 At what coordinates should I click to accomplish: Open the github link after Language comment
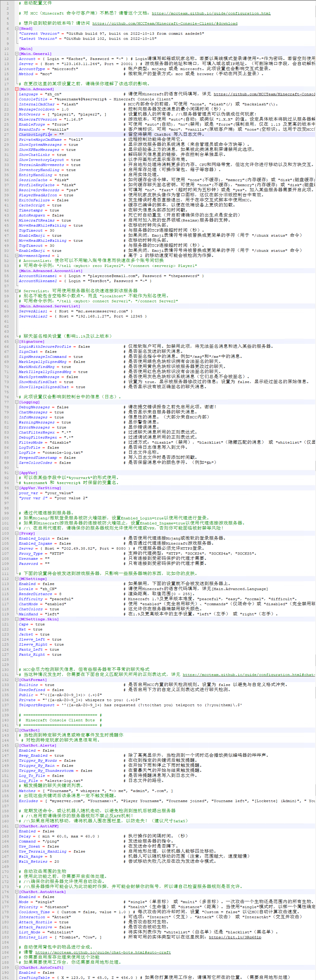(x=264, y=94)
